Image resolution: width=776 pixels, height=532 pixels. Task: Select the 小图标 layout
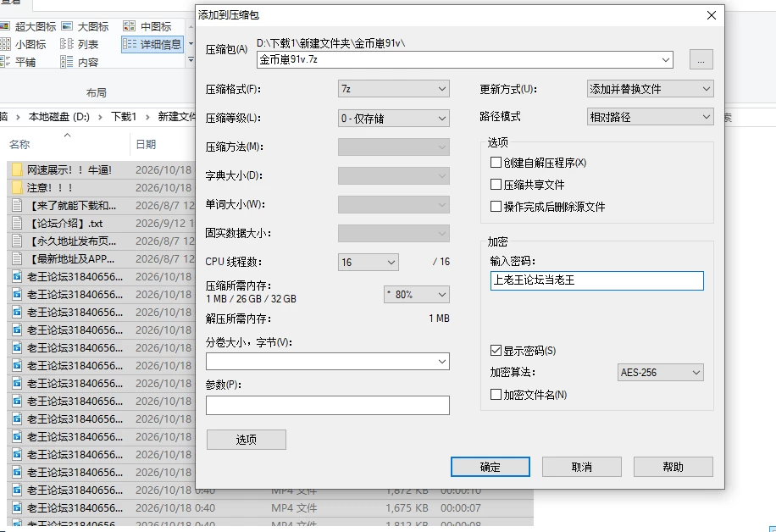24,44
